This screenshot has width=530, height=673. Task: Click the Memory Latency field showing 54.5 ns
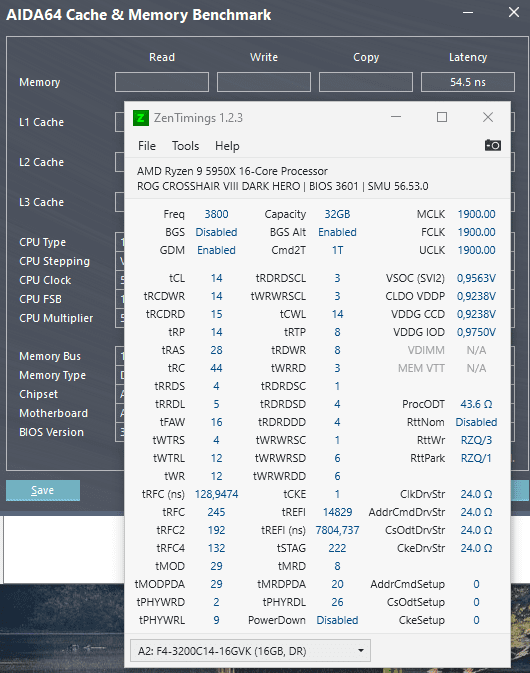tap(468, 82)
